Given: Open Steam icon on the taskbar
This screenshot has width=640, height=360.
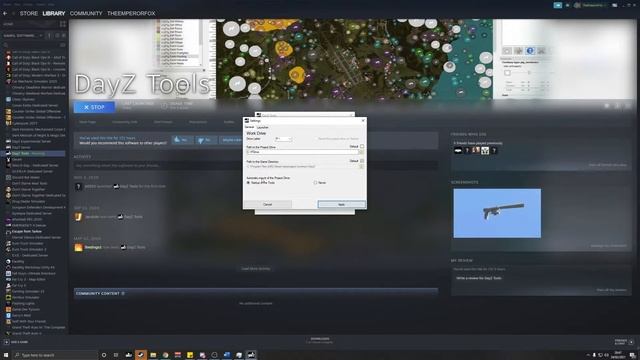Looking at the screenshot, I should [141, 355].
